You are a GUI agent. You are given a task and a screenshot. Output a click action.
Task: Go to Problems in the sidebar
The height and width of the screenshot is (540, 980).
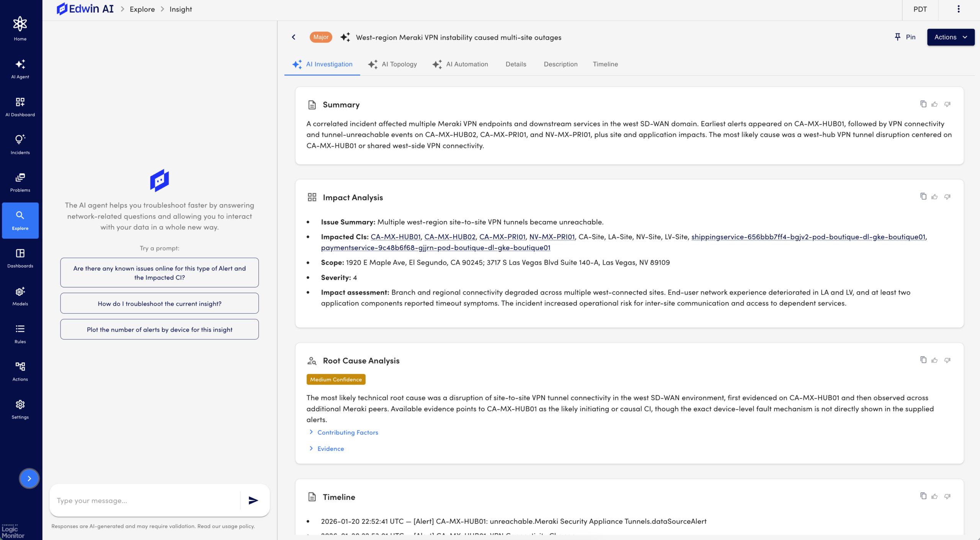[20, 182]
